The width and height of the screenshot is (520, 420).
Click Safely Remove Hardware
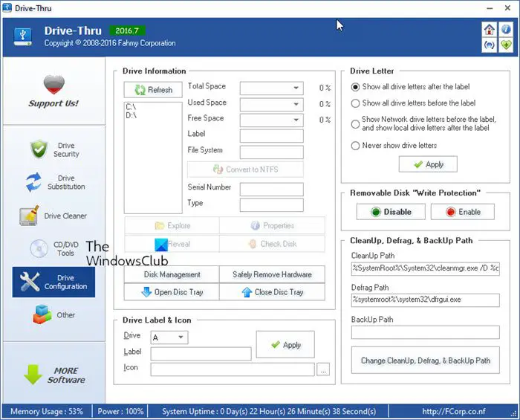[272, 275]
